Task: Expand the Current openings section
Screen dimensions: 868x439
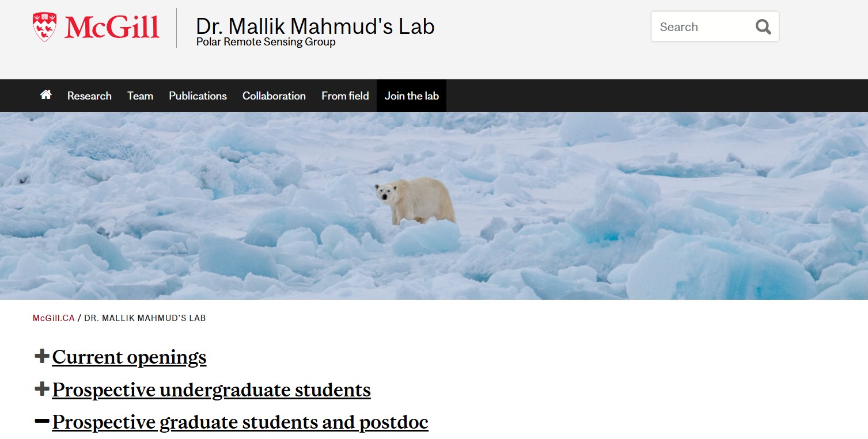Action: click(129, 357)
